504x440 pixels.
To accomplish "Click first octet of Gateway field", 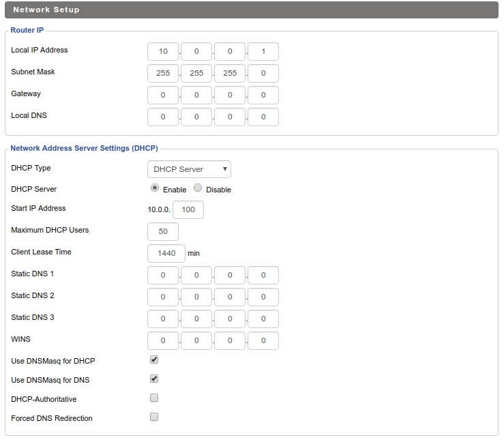I will (x=163, y=95).
